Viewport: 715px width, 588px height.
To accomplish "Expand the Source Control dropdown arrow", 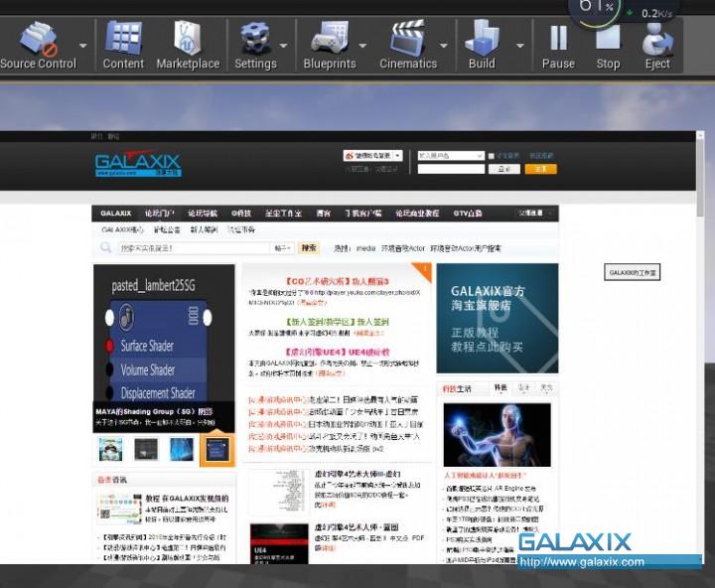I will tap(83, 45).
